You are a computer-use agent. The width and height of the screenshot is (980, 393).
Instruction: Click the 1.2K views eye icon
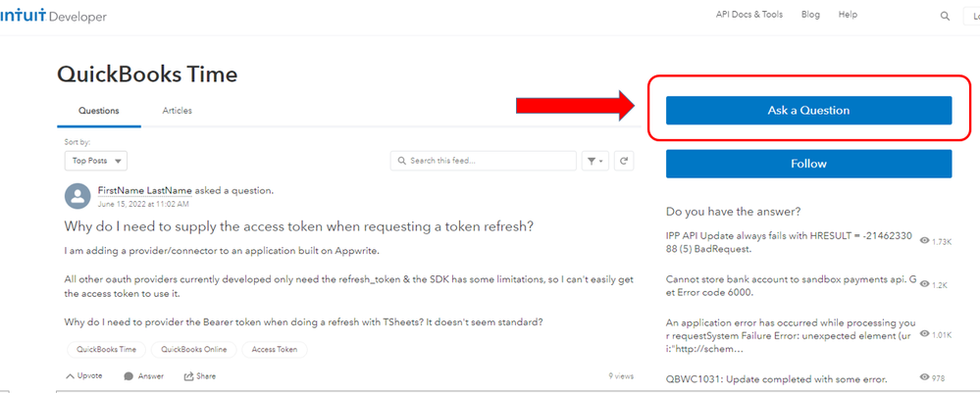924,283
